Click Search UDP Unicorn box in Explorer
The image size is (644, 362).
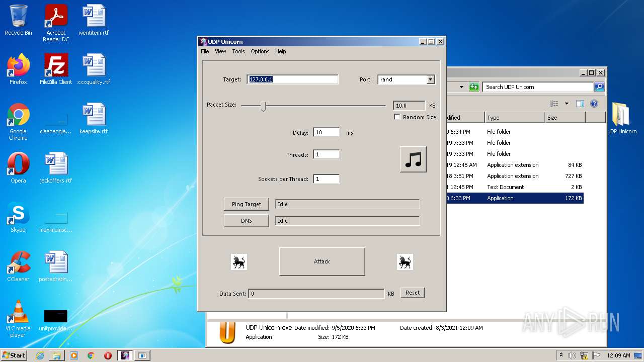[538, 87]
